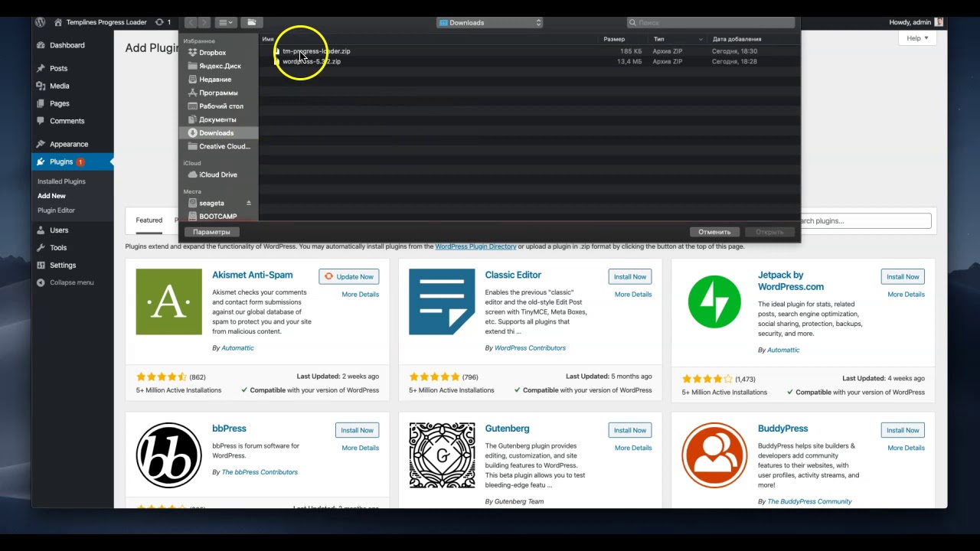Select Документы in the dialog sidebar

coord(217,119)
